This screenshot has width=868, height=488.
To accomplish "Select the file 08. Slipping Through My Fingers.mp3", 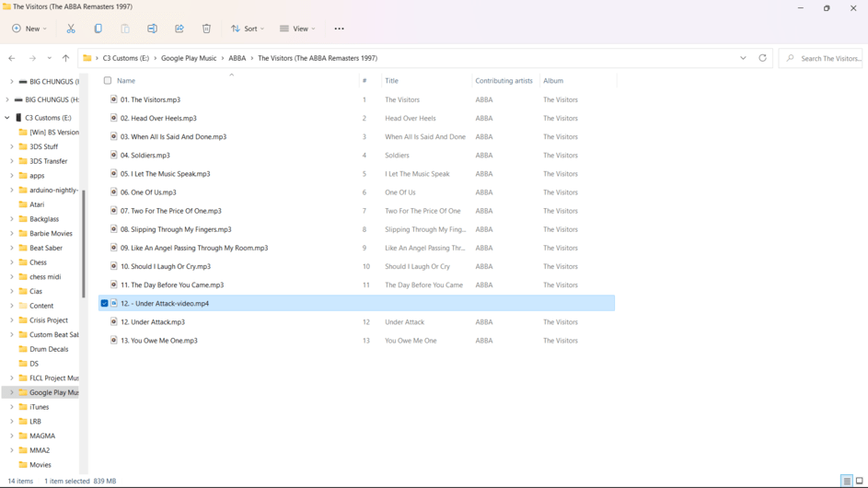I will click(176, 229).
